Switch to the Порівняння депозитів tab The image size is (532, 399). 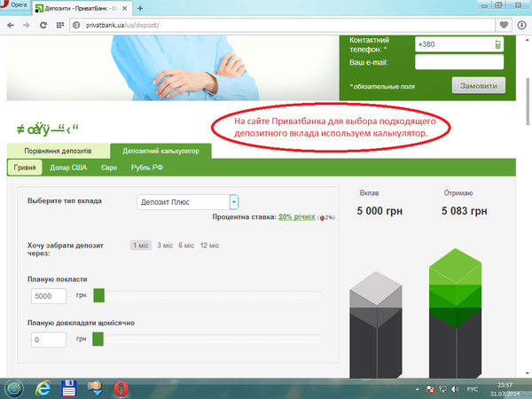point(58,150)
